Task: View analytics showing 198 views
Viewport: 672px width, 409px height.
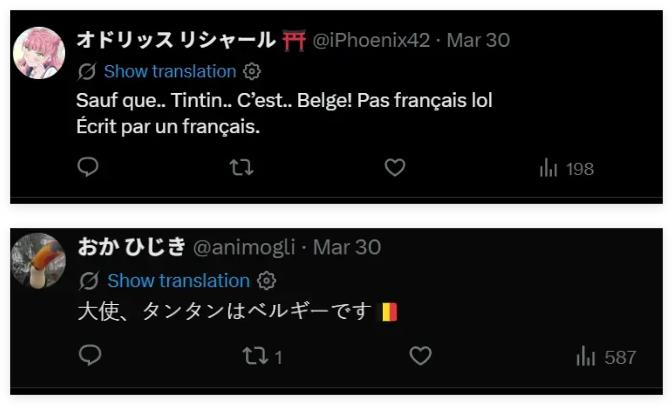Action: (x=566, y=168)
